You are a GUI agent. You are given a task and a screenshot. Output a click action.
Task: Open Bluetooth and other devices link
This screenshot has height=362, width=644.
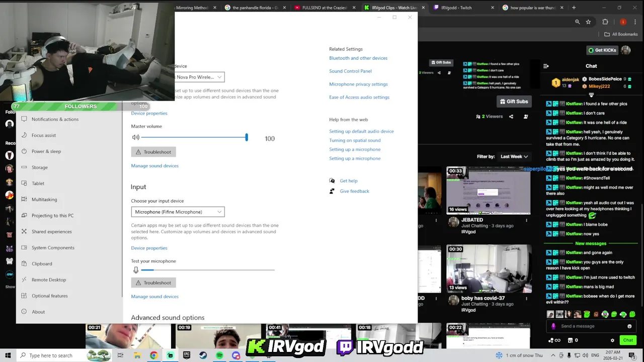coord(358,58)
